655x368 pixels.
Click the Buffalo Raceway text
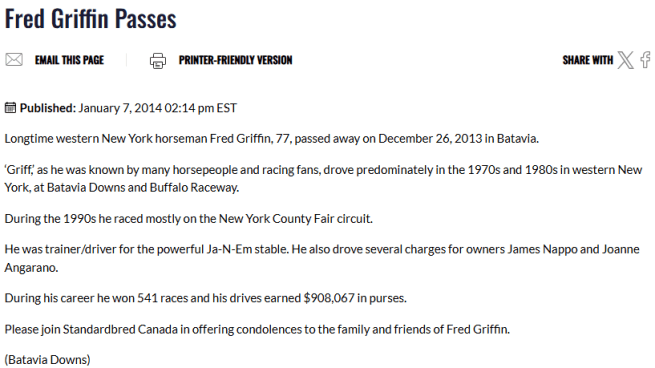(x=194, y=188)
